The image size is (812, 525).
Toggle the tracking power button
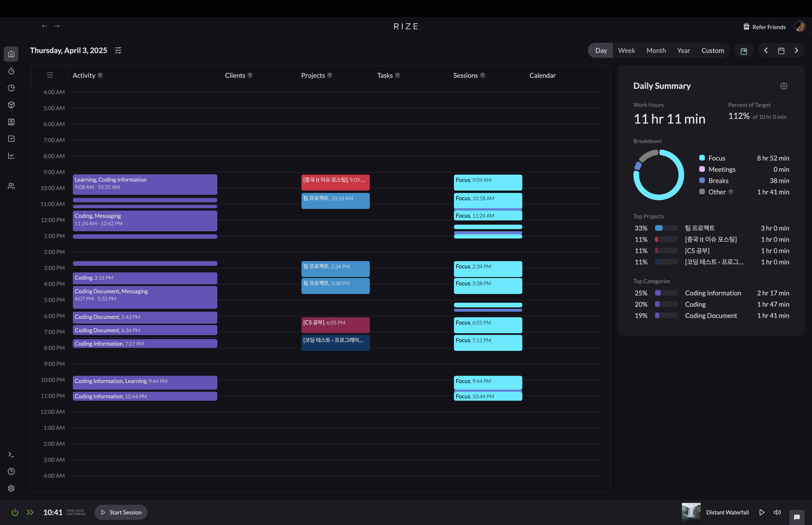pos(15,512)
